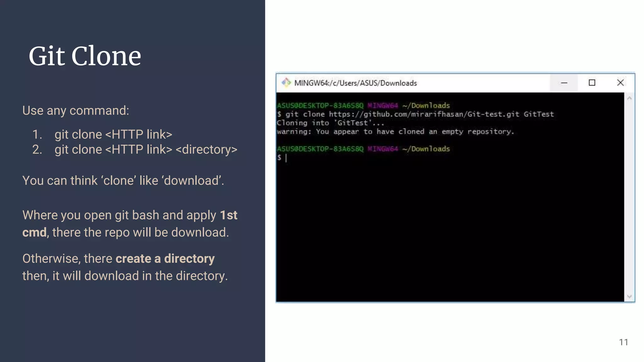Click the terminal scrollbar up arrow
The image size is (644, 362).
pos(629,99)
